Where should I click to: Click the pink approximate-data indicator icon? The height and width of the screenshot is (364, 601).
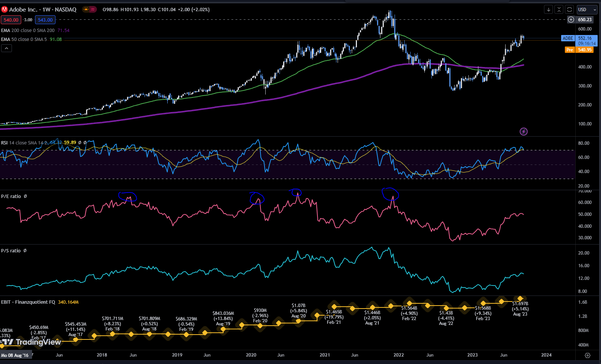[93, 10]
